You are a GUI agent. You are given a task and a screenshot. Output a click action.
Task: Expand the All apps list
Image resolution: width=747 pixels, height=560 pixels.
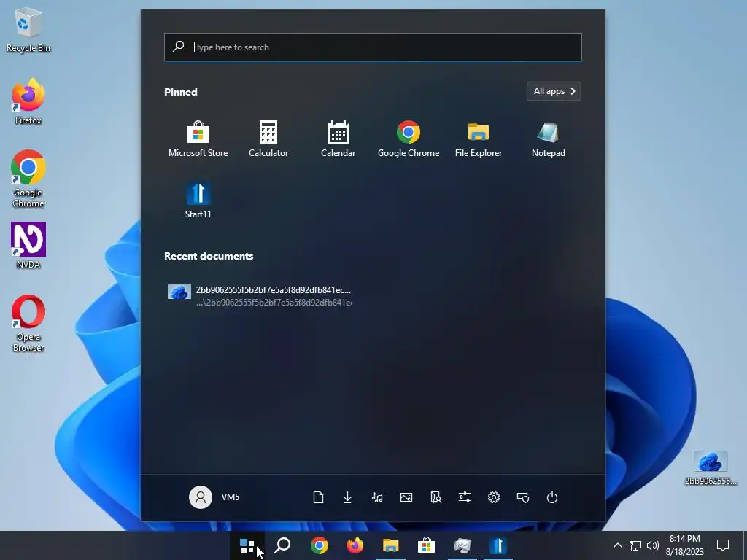(x=554, y=91)
